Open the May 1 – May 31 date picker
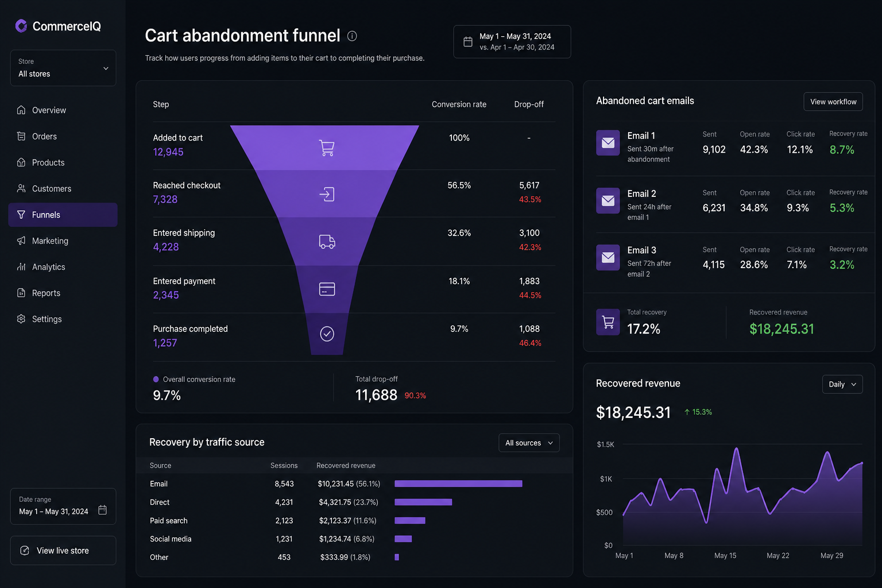The height and width of the screenshot is (588, 882). (512, 42)
